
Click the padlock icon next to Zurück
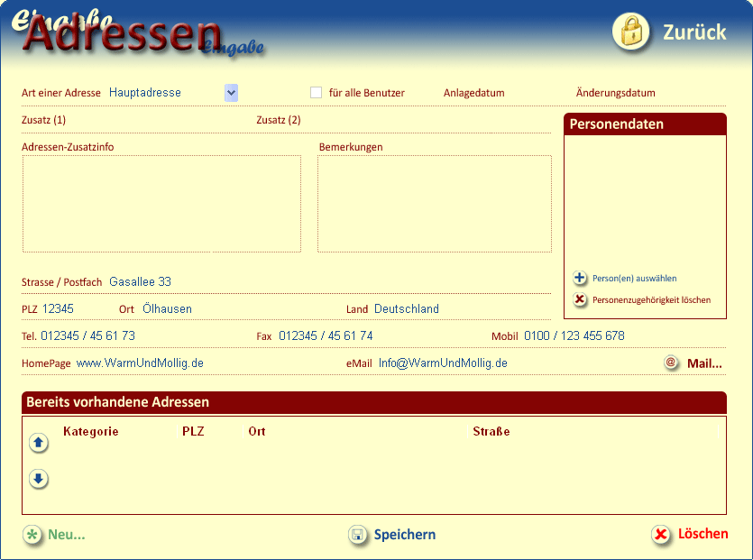tap(630, 32)
